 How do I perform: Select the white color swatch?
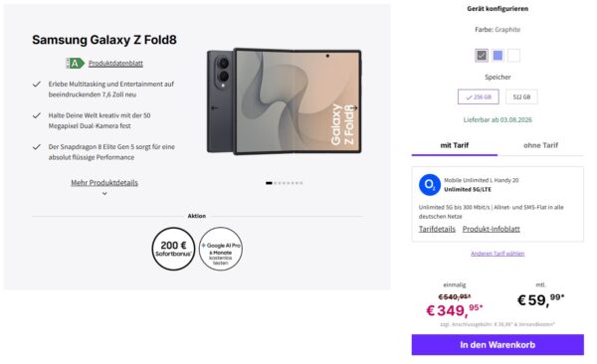(513, 56)
